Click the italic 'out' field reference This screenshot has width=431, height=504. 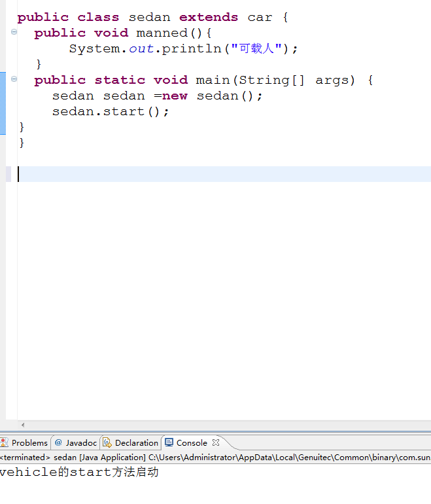[x=141, y=48]
